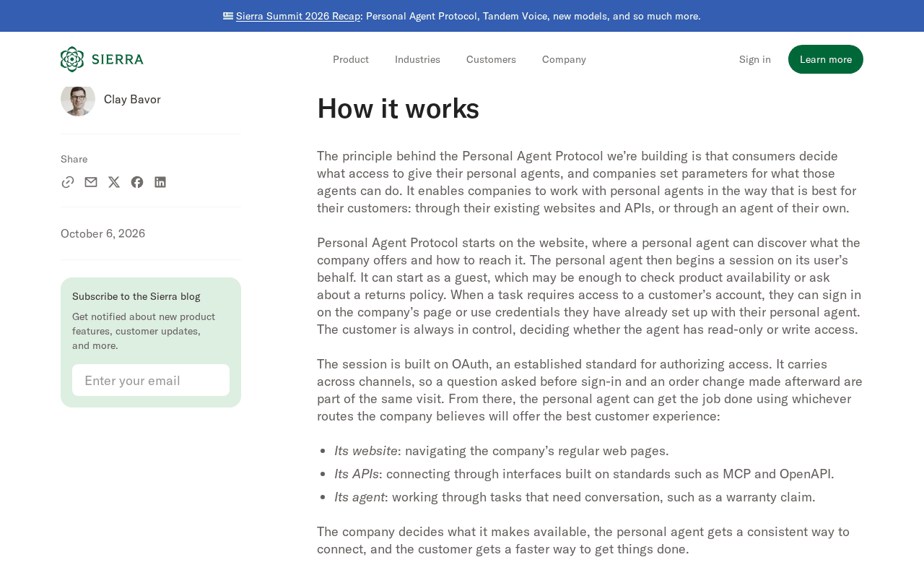Click the Learn more button
This screenshot has width=924, height=578.
[x=826, y=59]
